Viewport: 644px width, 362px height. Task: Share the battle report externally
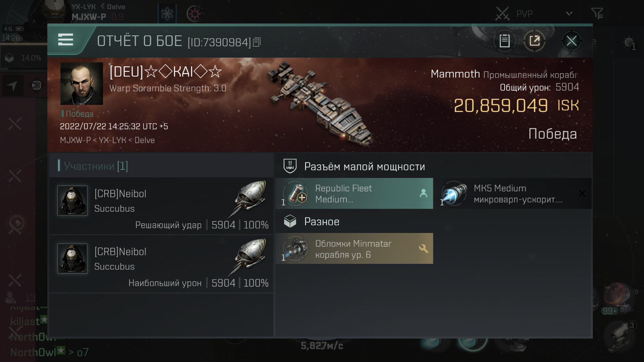[535, 41]
